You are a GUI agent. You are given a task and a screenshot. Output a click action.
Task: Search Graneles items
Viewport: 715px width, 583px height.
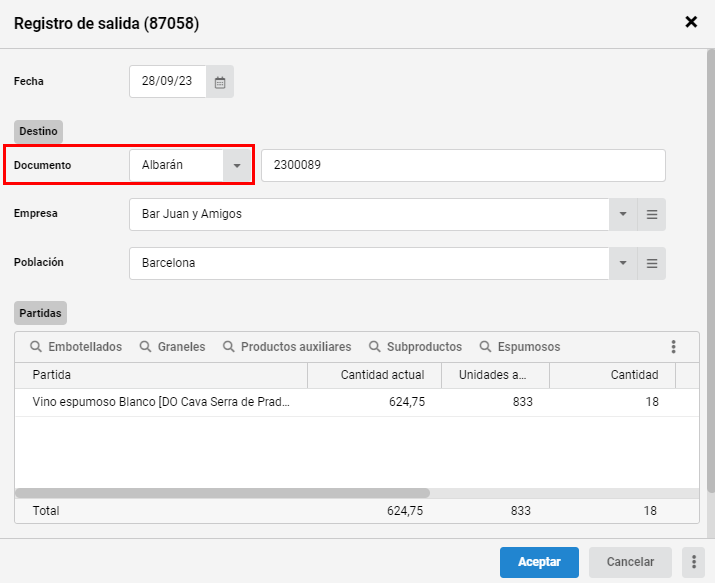tap(172, 347)
